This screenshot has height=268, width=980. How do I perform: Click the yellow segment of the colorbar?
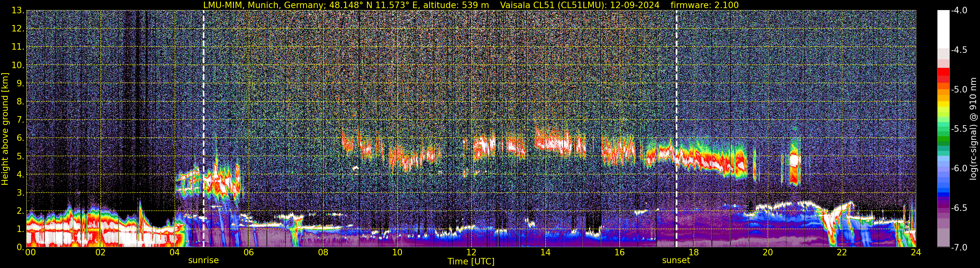point(943,104)
